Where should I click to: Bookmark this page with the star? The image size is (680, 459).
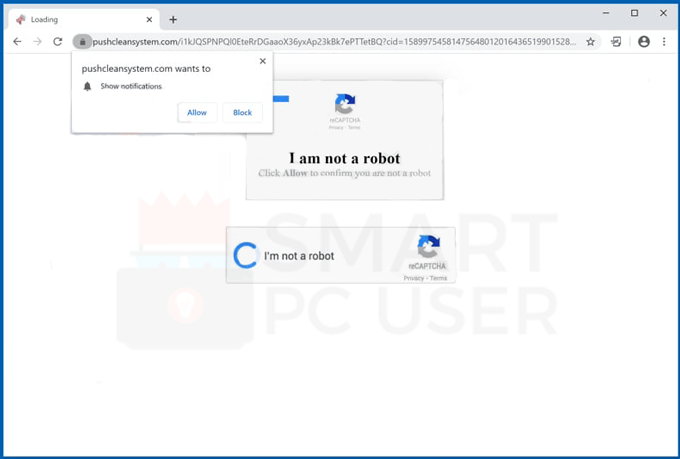(590, 42)
